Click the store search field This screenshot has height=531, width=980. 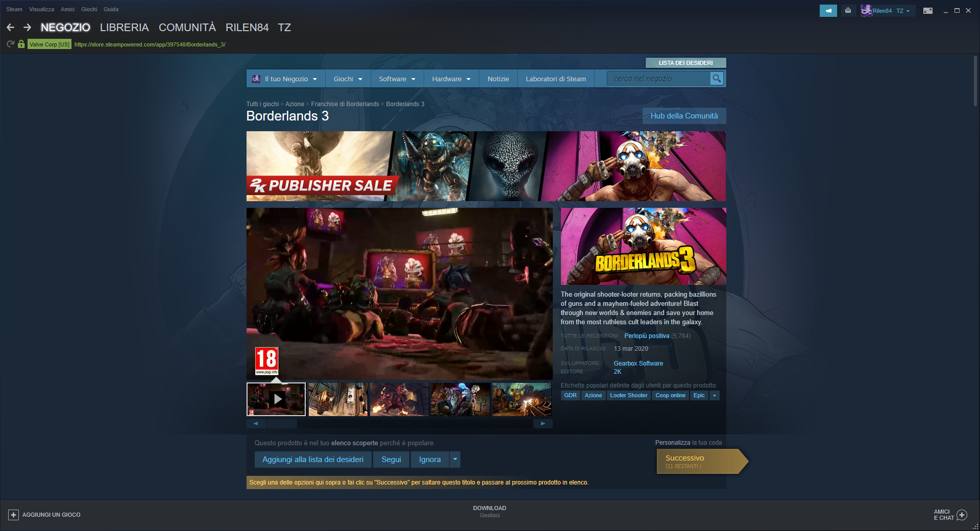point(659,79)
